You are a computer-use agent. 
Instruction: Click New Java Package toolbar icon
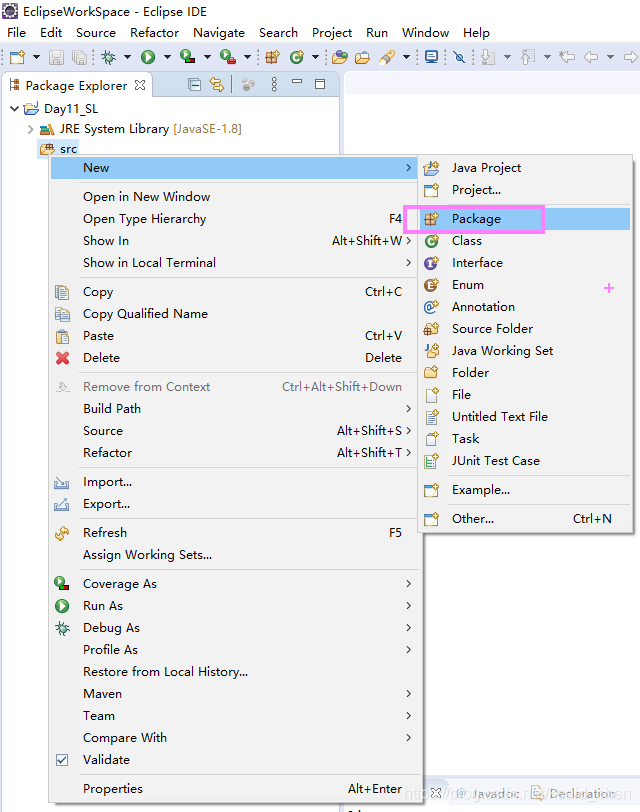coord(272,56)
